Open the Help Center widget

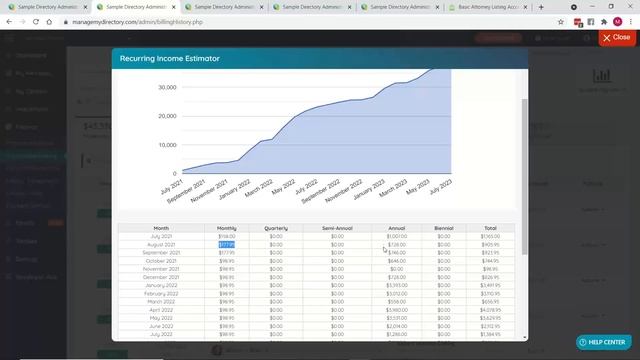tap(604, 342)
